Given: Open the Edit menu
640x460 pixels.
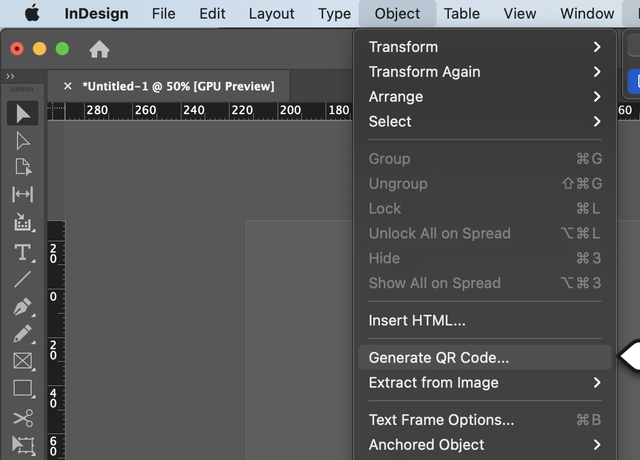Looking at the screenshot, I should [212, 13].
